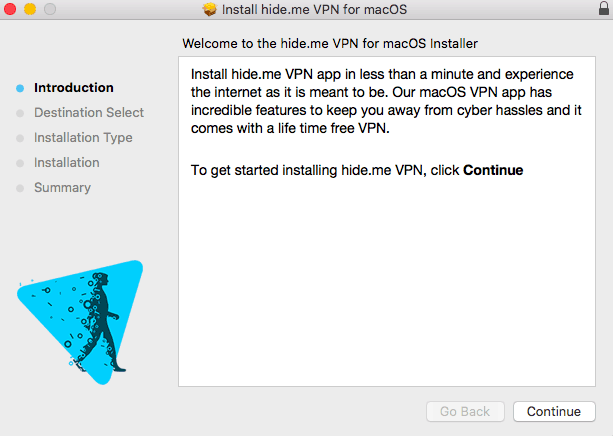613x436 pixels.
Task: Click the blue Introduction step bullet
Action: tap(20, 88)
